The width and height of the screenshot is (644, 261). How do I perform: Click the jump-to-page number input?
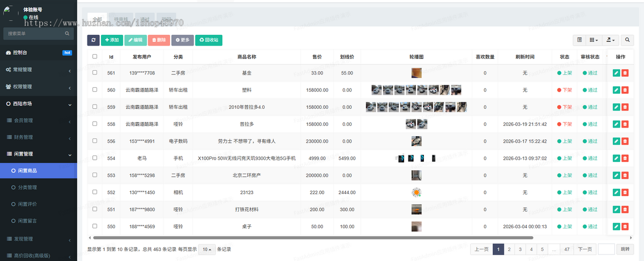click(x=606, y=249)
